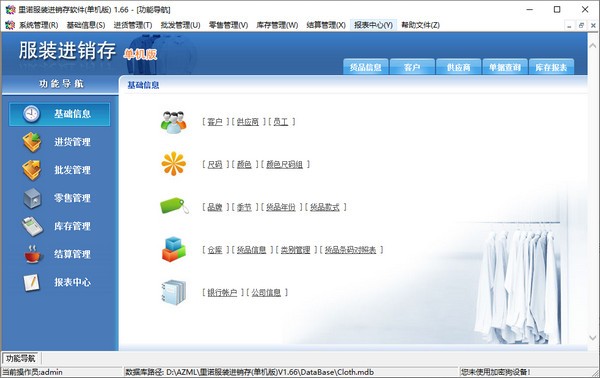Click the box icon beside 批发管理
The width and height of the screenshot is (600, 378).
[x=32, y=170]
